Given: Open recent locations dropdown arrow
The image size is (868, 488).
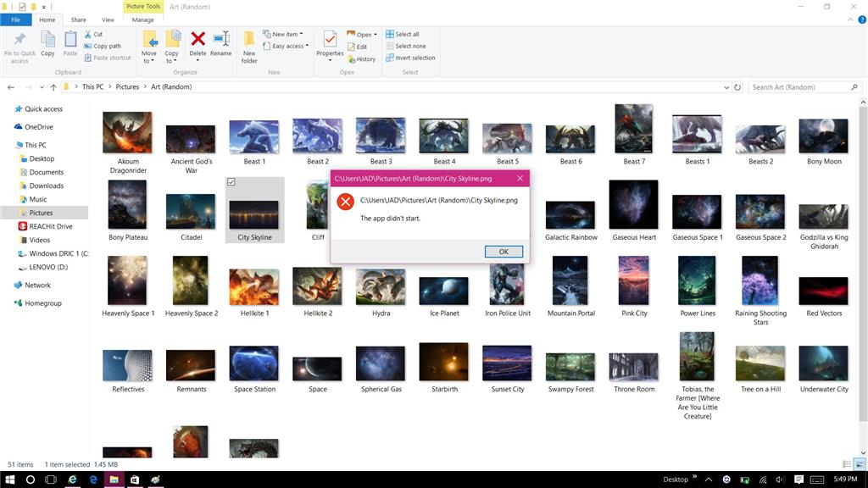Looking at the screenshot, I should (x=42, y=87).
